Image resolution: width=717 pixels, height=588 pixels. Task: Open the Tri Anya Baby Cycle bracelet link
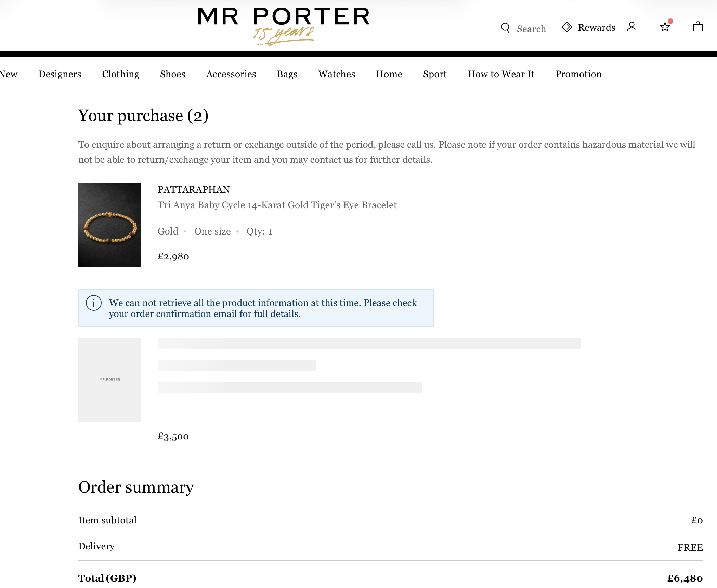click(x=277, y=205)
